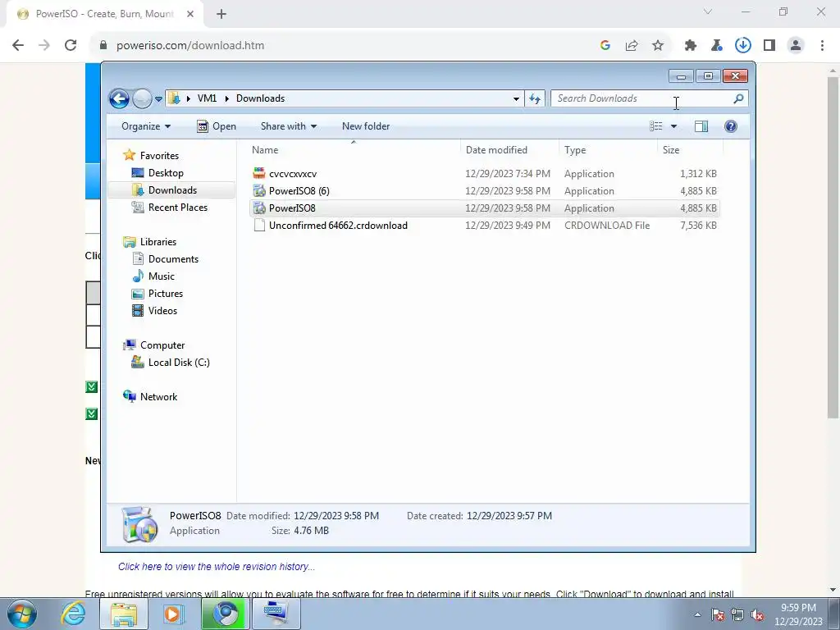Open the Documents library
840x630 pixels.
tap(165, 258)
